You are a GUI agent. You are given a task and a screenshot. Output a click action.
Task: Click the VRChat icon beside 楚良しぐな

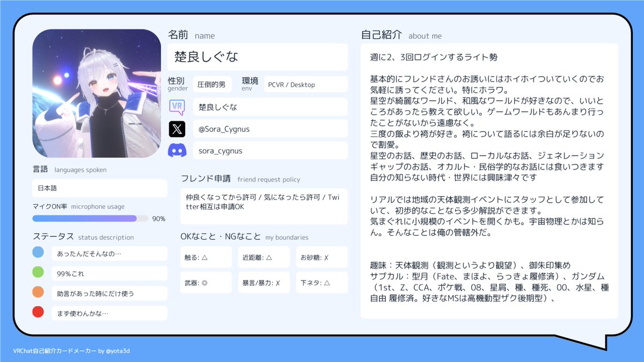178,106
